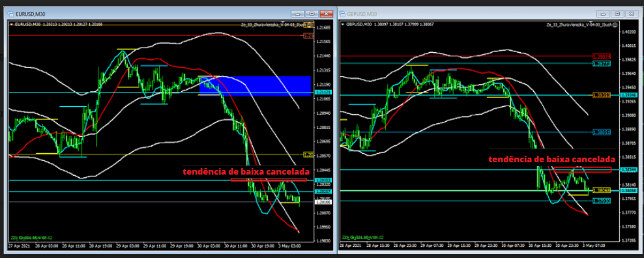This screenshot has height=258, width=644.
Task: Select the blue rectangle zone on EURUSD chart
Action: pyautogui.click(x=255, y=86)
